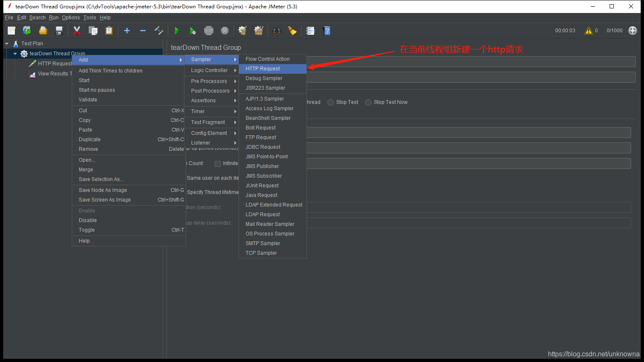Expand the Config Element submenu
The image size is (644, 362).
pyautogui.click(x=212, y=133)
